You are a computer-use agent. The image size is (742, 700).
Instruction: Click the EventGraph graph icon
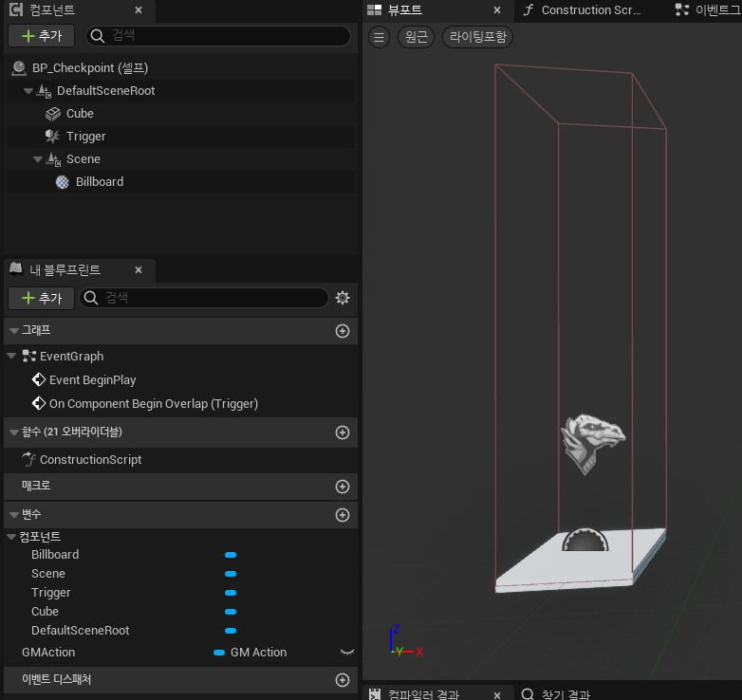click(29, 356)
